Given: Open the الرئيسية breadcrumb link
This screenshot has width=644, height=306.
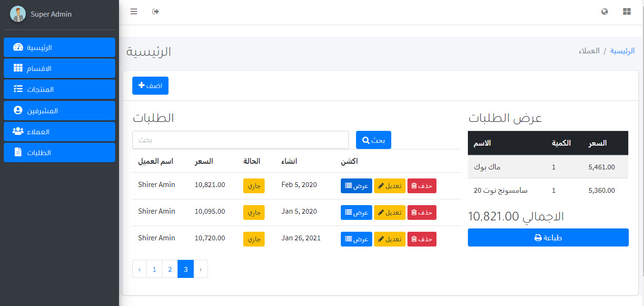Looking at the screenshot, I should tap(623, 50).
